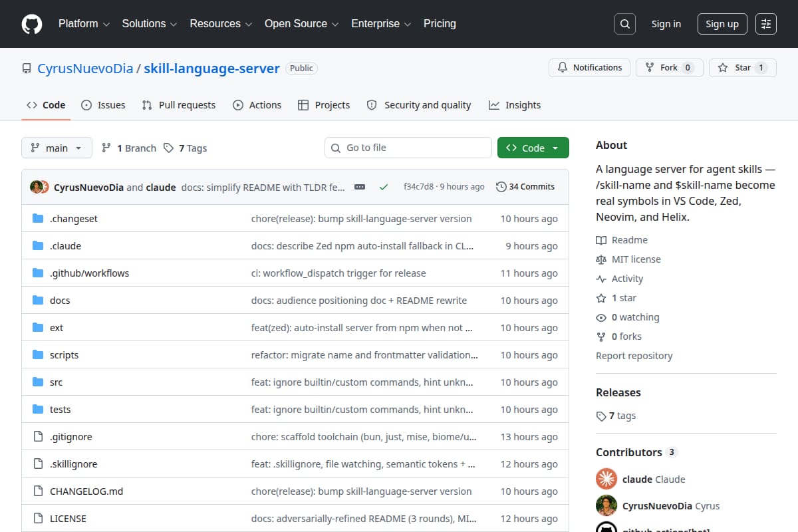Click the green commit status checkmark
Viewport: 798px width, 532px height.
[384, 187]
